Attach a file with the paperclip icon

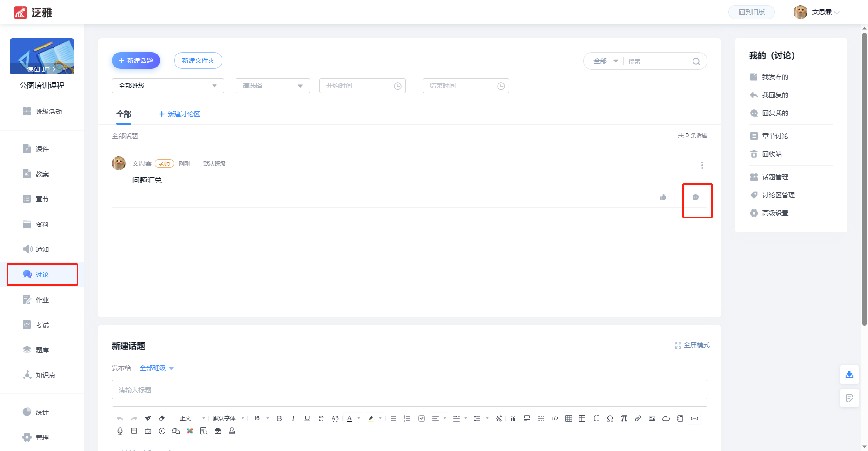(x=638, y=418)
